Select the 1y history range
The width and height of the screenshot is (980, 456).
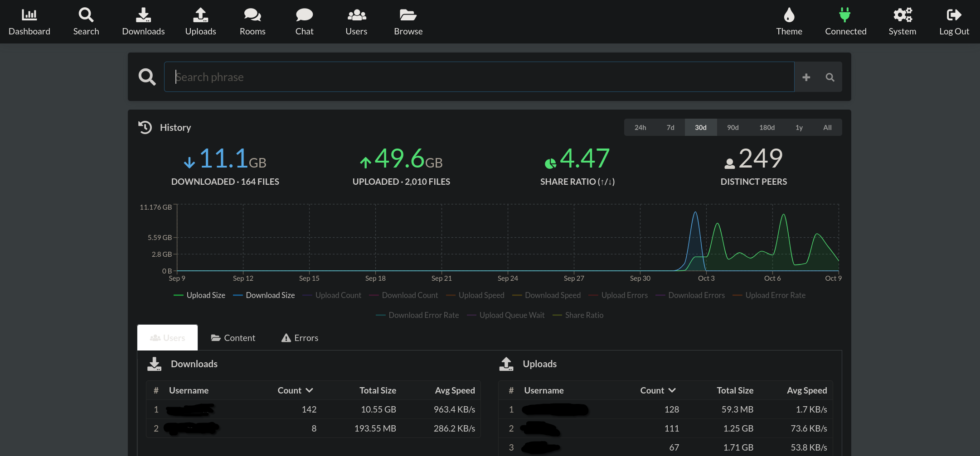coord(799,128)
